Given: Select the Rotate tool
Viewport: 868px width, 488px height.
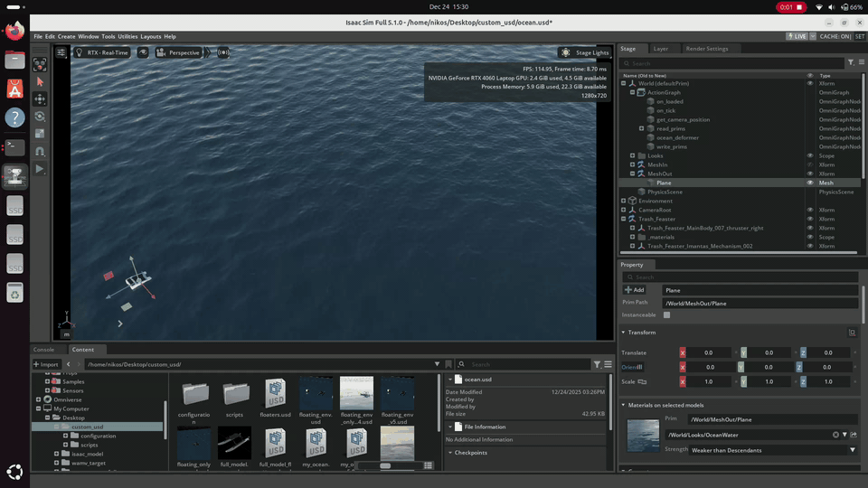Looking at the screenshot, I should coord(40,117).
